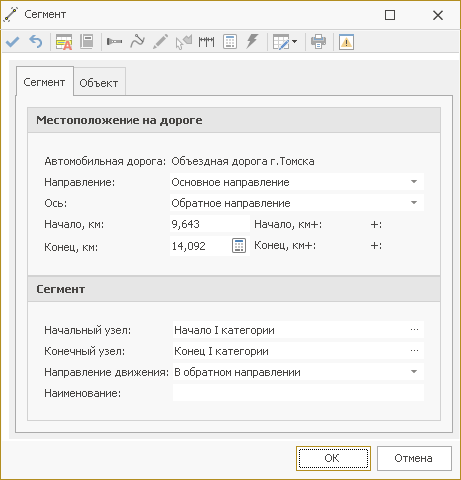Screen dimensions: 461x480
Task: Confirm the dialog with the OK button
Action: pos(333,459)
